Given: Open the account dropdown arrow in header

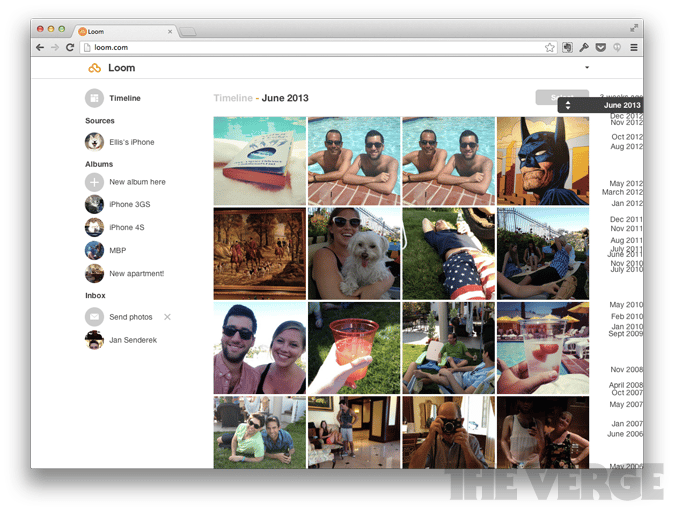Looking at the screenshot, I should (x=587, y=68).
